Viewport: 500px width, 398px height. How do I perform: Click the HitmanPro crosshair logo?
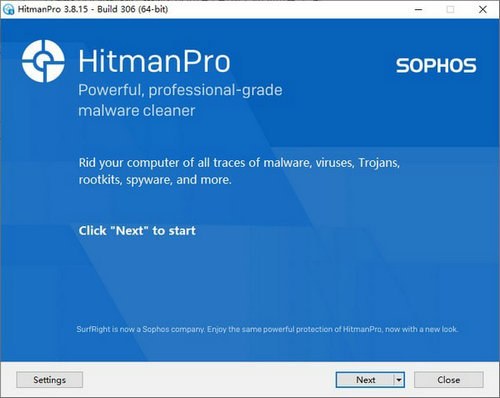click(x=43, y=61)
